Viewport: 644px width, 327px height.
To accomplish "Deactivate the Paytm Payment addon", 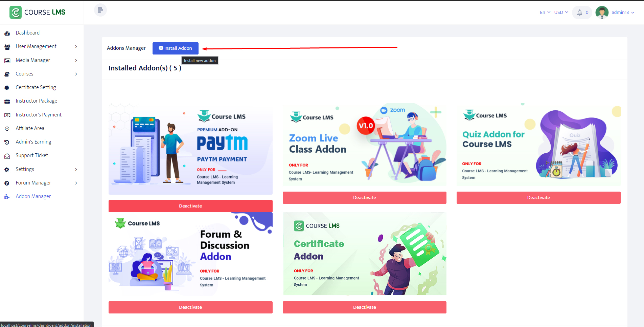I will pos(190,206).
